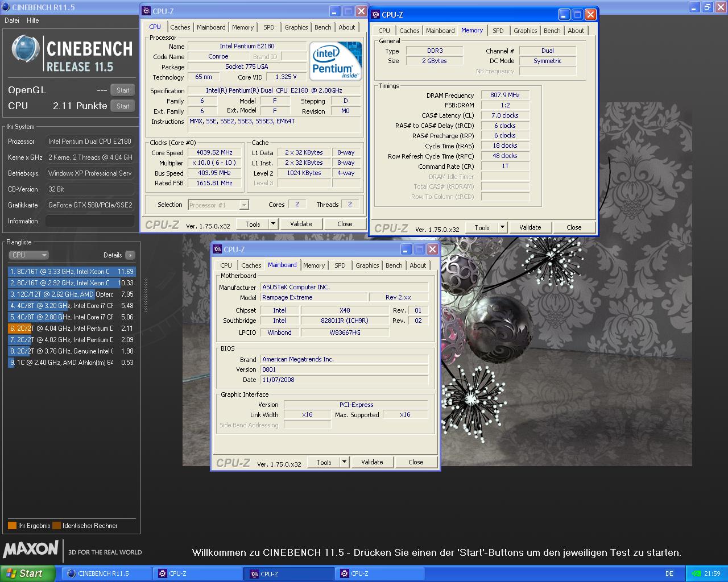
Task: Click the DE language indicator in the tray
Action: tap(669, 573)
